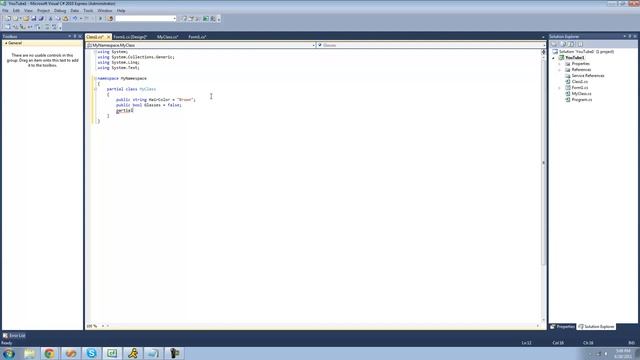Select the Solution Explorer bottom tab
The height and width of the screenshot is (360, 640).
pyautogui.click(x=596, y=327)
